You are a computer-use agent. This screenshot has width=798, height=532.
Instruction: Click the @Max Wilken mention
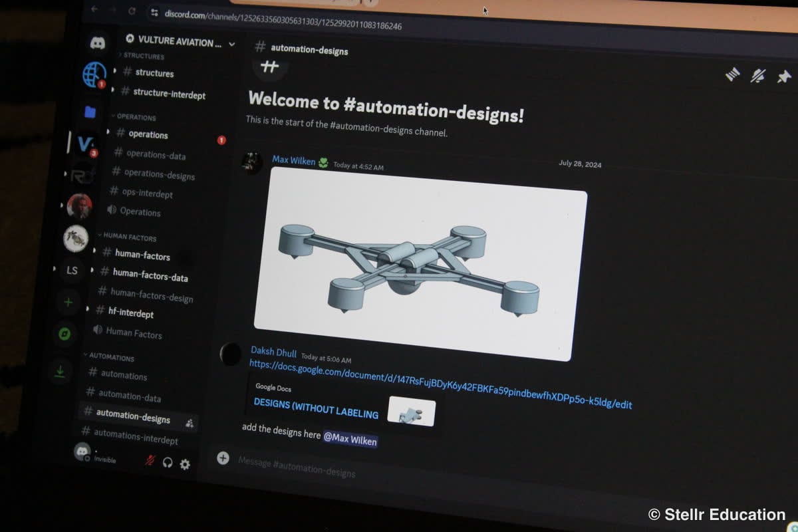(350, 439)
